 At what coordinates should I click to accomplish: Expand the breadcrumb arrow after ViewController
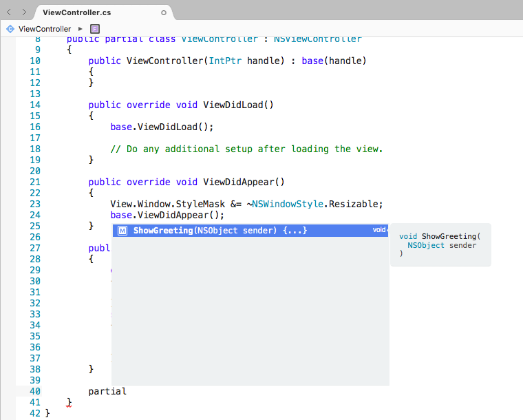pos(80,29)
